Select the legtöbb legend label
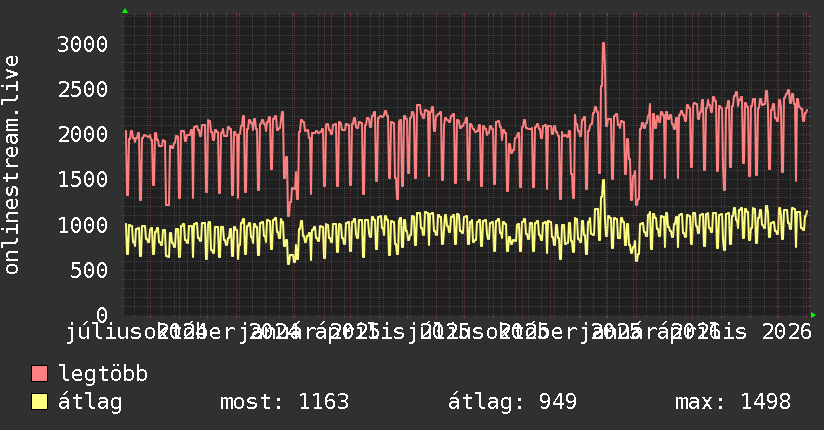This screenshot has width=824, height=430. pos(103,374)
